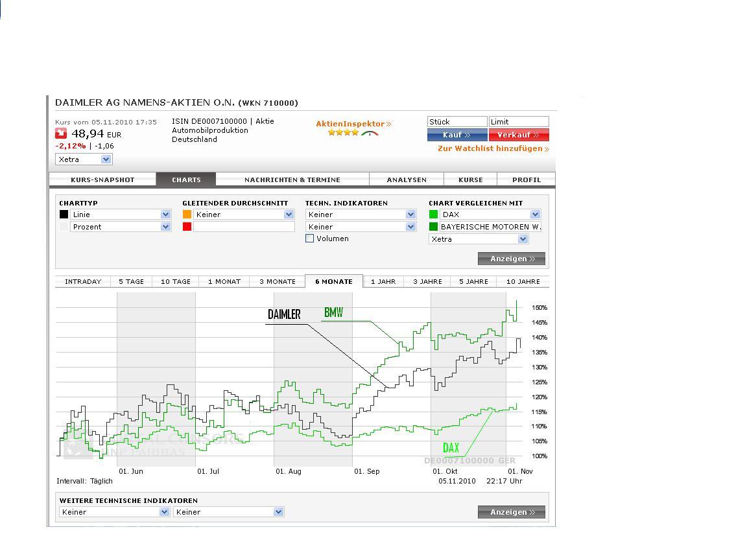Click the AktienInspektor gauge icon
This screenshot has height=560, width=747.
[x=370, y=134]
